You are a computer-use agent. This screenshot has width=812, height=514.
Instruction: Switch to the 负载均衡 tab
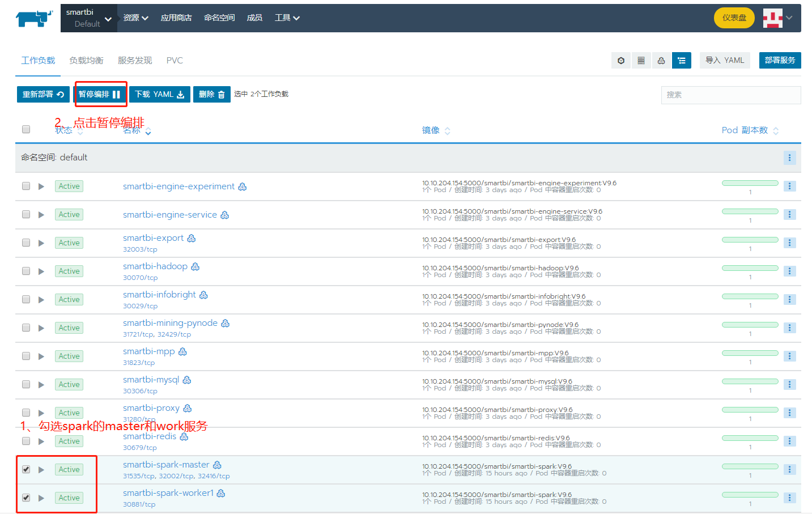pos(86,61)
